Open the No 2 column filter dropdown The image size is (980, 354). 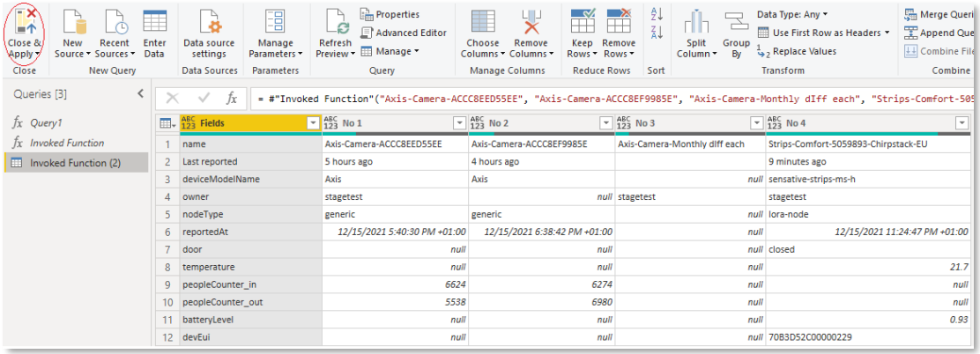(x=605, y=123)
